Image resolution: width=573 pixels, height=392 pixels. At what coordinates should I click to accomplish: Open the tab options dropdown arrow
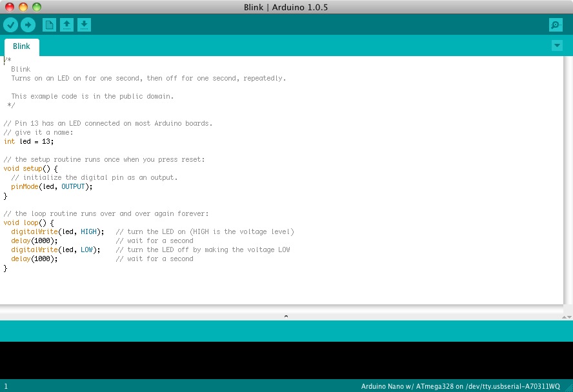point(557,46)
